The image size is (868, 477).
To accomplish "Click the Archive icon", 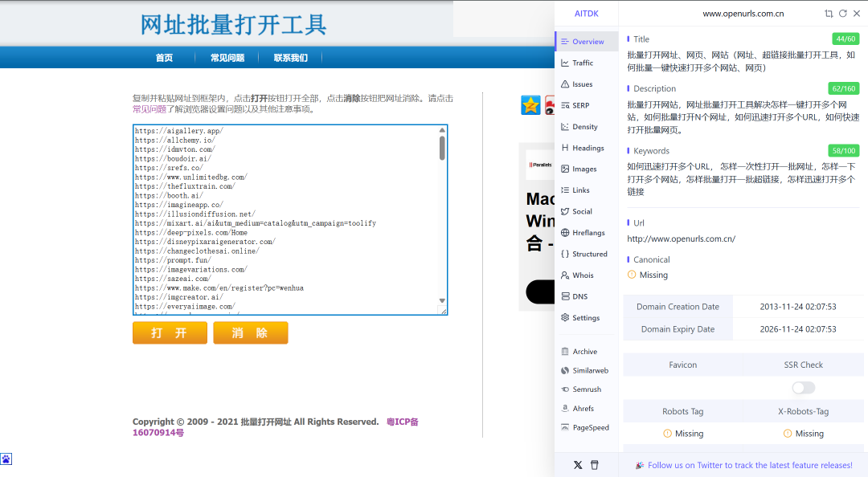I will pyautogui.click(x=565, y=352).
